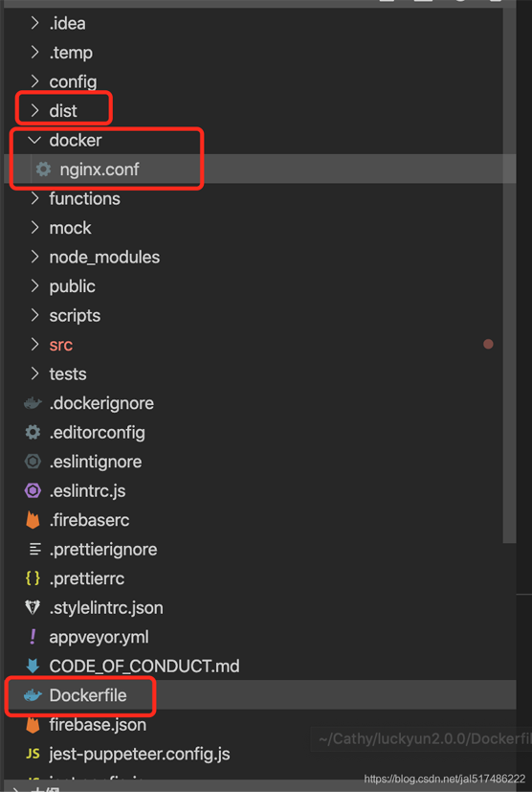Click the modified dot beside src
Screen dimensions: 532x792
[x=488, y=344]
